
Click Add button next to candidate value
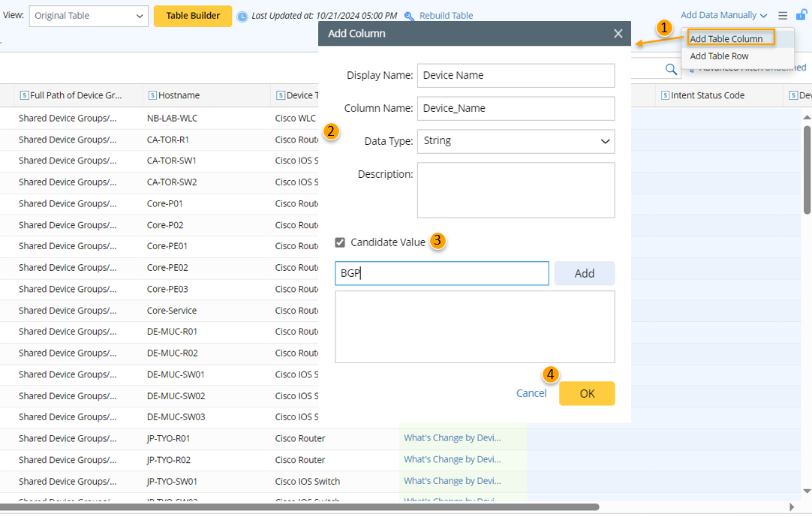click(x=584, y=274)
